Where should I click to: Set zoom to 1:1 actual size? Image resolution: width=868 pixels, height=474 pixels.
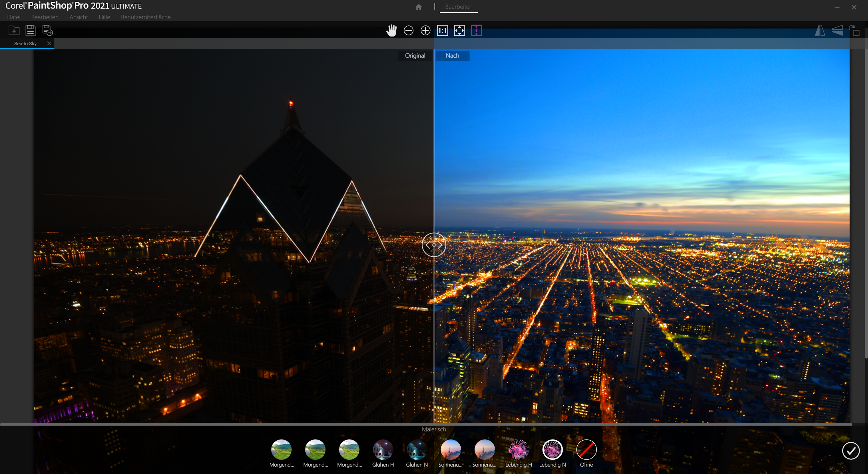[x=443, y=31]
